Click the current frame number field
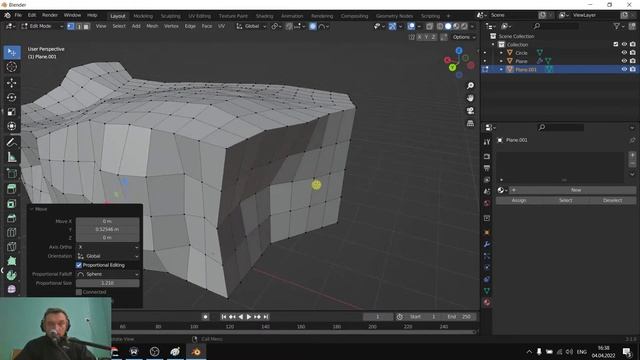 tap(378, 317)
